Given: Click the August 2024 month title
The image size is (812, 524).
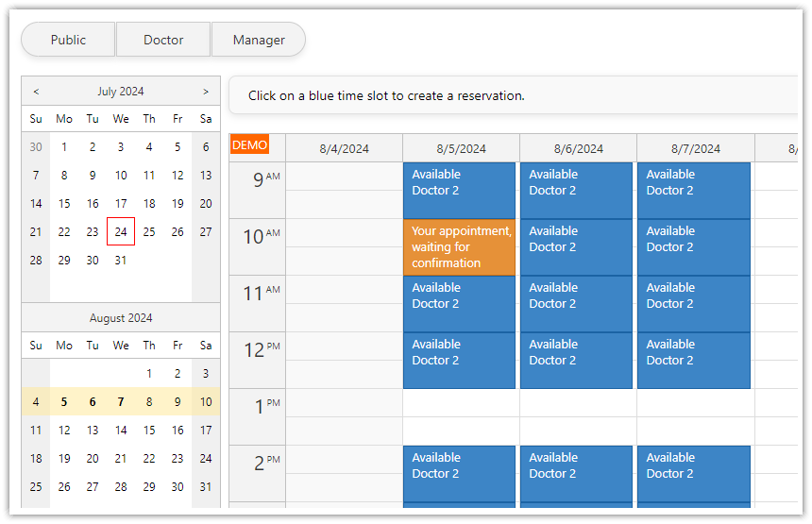Looking at the screenshot, I should click(121, 318).
